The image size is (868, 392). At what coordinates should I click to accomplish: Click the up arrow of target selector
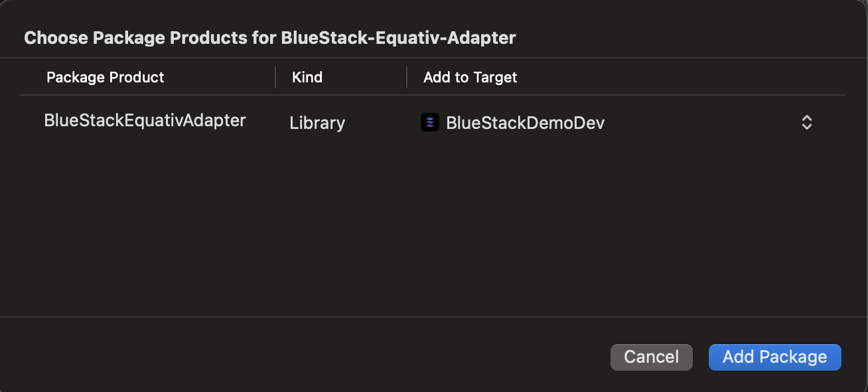pos(806,118)
